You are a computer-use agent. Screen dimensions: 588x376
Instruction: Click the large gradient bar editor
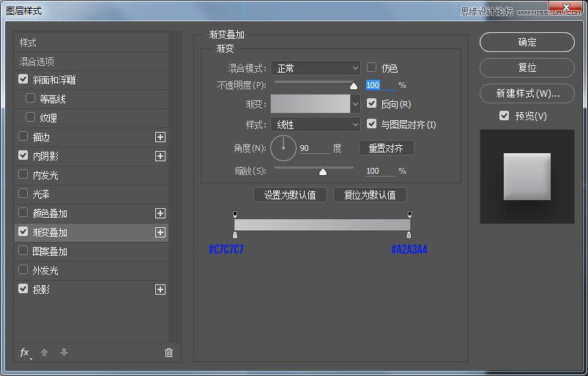[322, 225]
